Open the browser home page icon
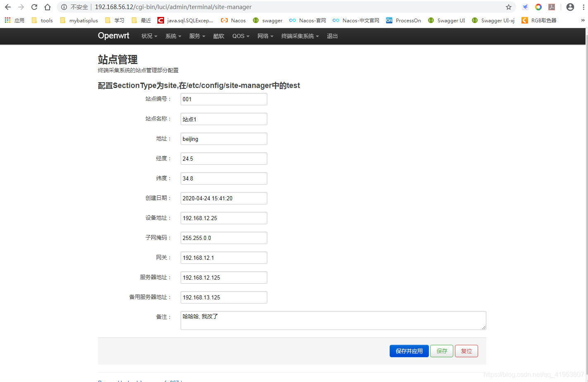 click(48, 7)
